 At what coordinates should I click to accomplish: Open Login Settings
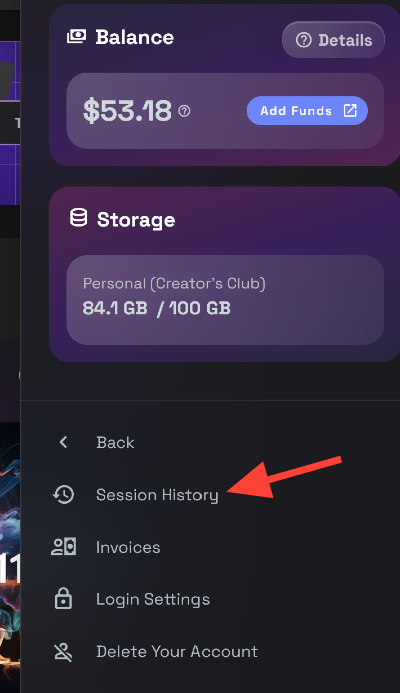pos(153,599)
